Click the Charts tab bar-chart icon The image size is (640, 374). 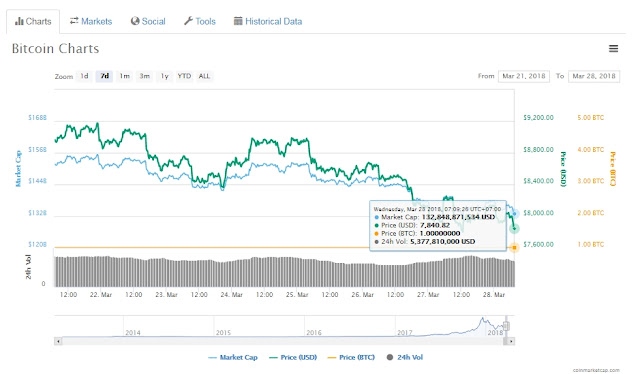(19, 21)
